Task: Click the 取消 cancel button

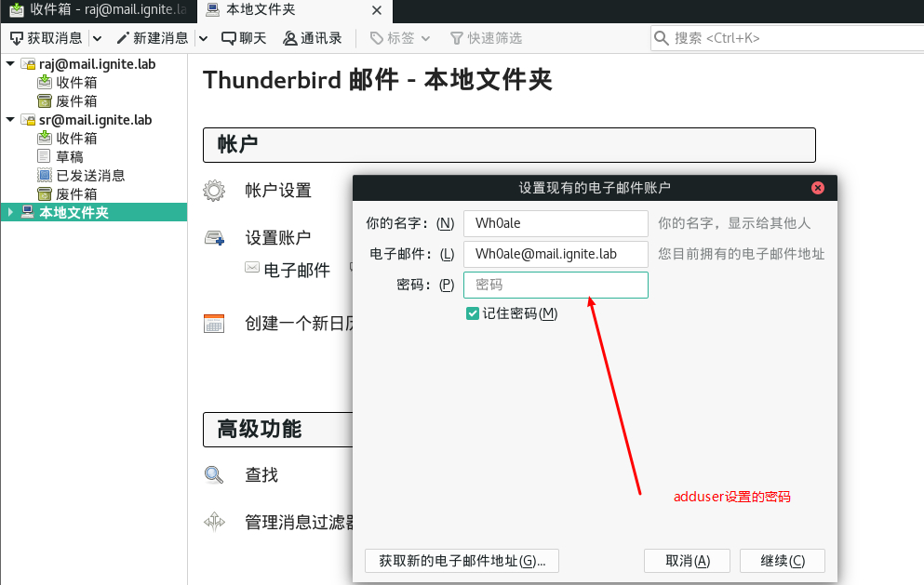Action: pos(687,561)
